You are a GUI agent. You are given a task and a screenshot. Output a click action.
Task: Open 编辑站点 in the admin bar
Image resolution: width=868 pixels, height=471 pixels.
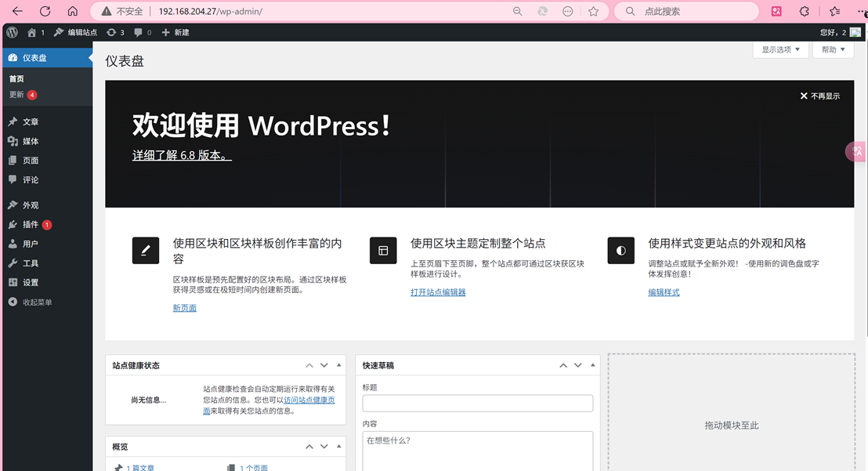point(76,32)
